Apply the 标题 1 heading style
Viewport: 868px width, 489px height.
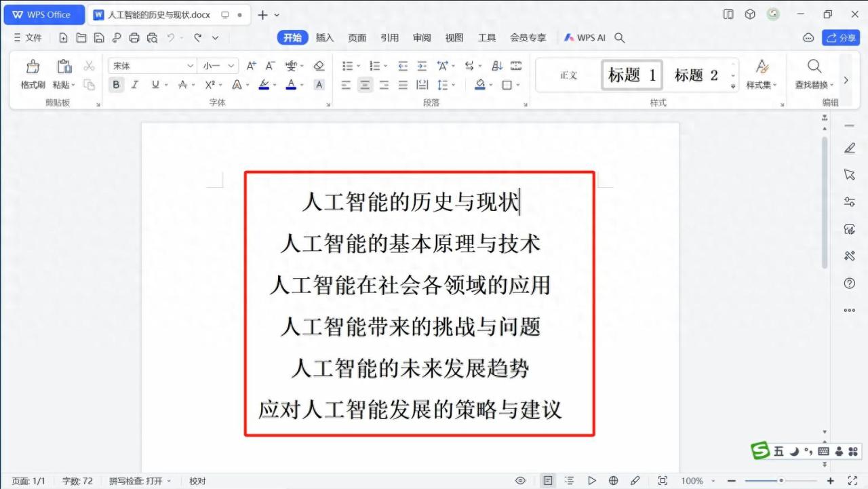tap(632, 75)
